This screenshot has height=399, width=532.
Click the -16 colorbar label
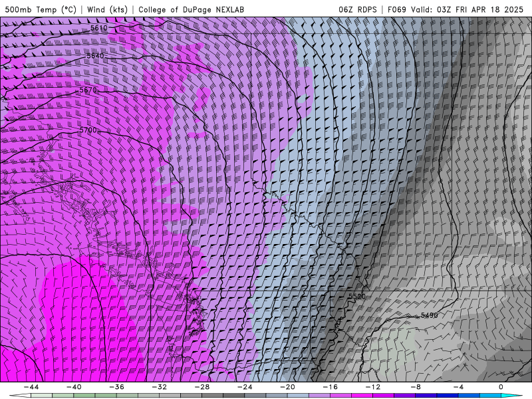tap(330, 387)
